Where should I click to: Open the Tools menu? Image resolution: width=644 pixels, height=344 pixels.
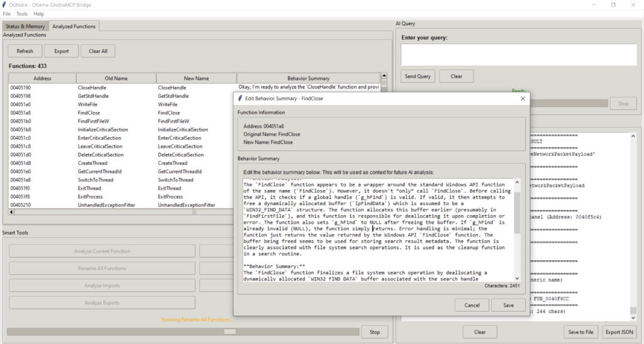(22, 13)
